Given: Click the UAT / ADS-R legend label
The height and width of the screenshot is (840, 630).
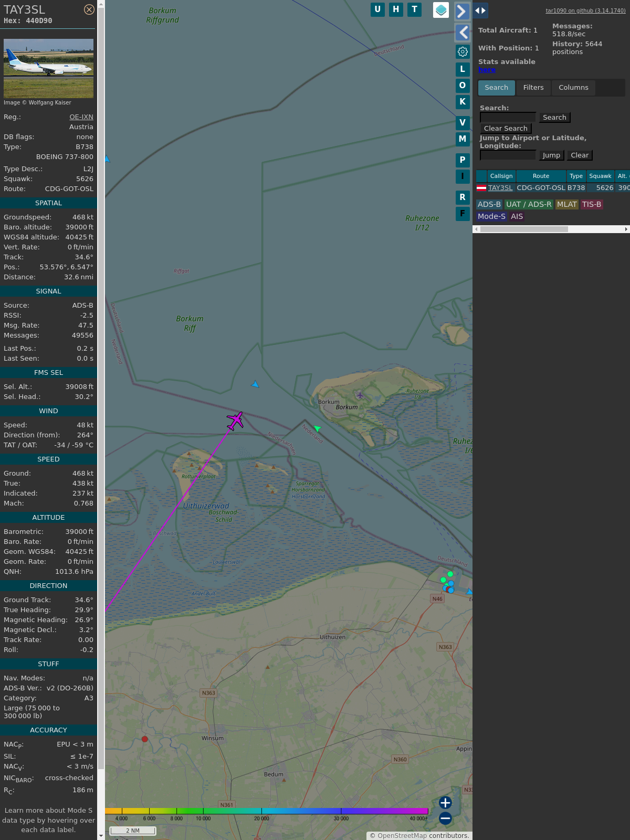Looking at the screenshot, I should pos(529,205).
